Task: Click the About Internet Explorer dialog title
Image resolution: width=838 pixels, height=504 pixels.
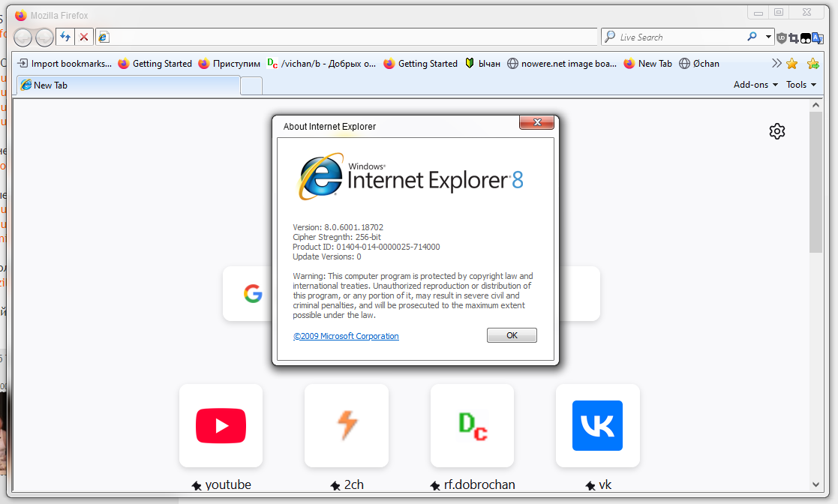Action: point(329,127)
